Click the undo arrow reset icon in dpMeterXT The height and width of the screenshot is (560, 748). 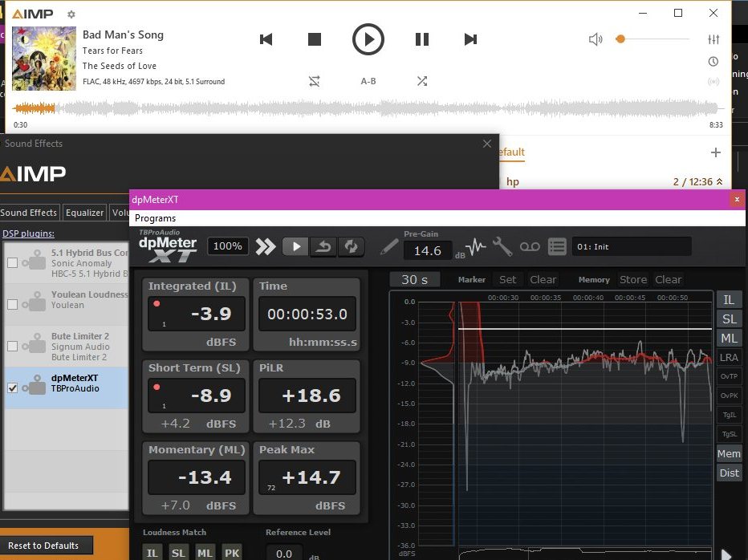[323, 246]
